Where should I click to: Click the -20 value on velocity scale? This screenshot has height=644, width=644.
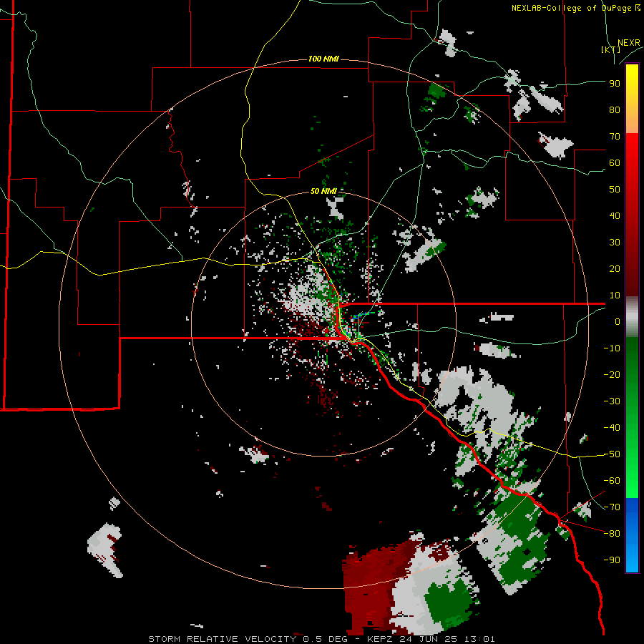coord(612,374)
